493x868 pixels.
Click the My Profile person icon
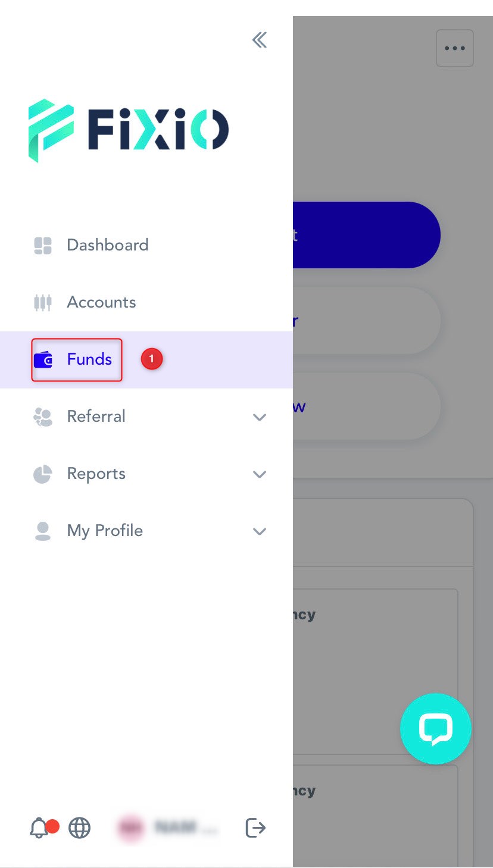point(43,531)
